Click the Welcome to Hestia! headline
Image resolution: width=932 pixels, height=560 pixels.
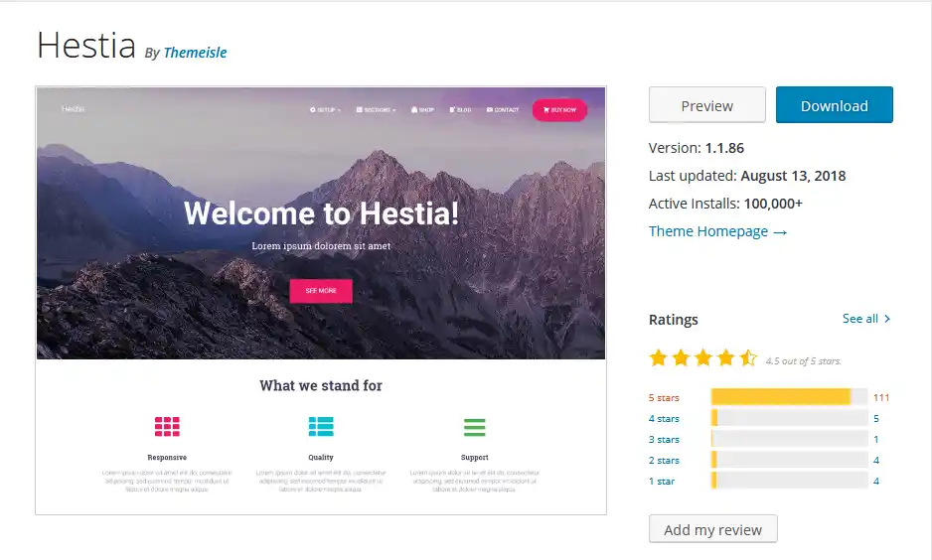coord(321,213)
